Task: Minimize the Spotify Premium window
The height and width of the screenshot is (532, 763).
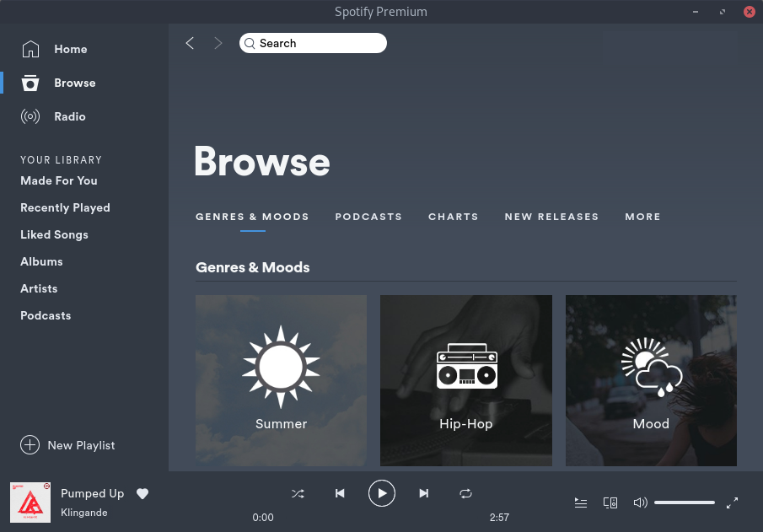Action: point(696,12)
